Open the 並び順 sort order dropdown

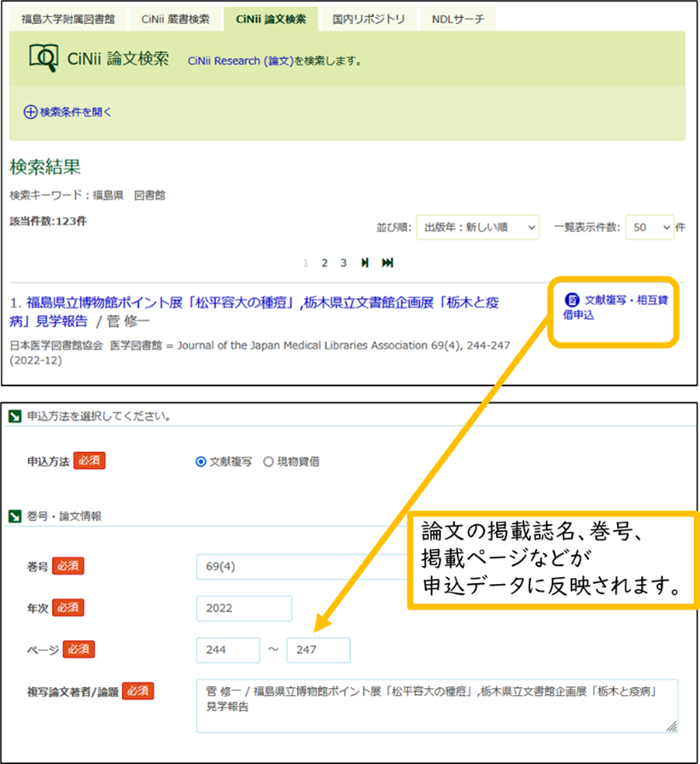tap(477, 227)
